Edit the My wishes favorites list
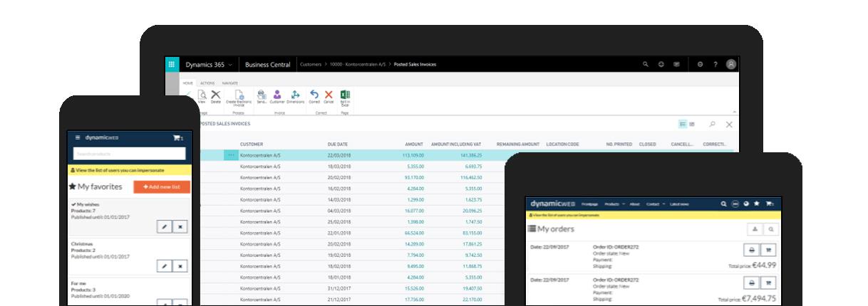The width and height of the screenshot is (868, 306). (x=165, y=227)
